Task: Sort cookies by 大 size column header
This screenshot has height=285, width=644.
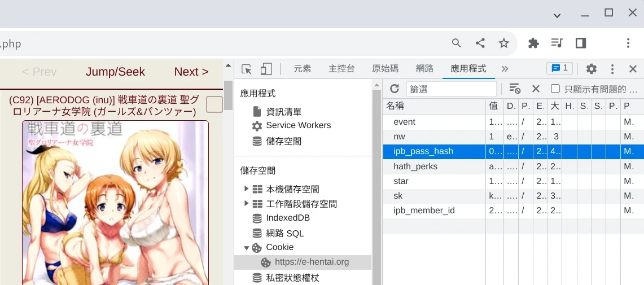Action: pyautogui.click(x=554, y=106)
